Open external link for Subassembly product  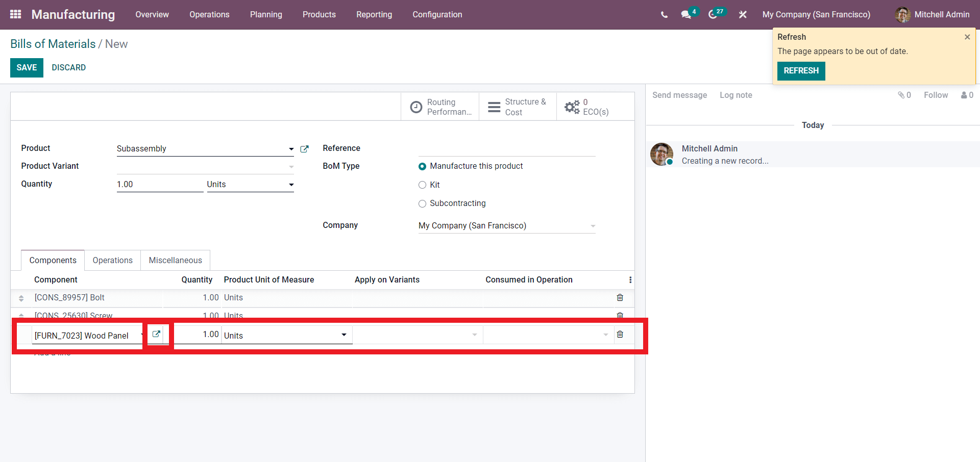click(304, 149)
